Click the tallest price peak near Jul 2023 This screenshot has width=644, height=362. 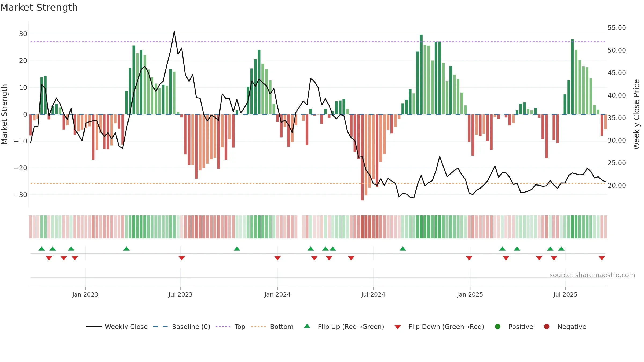tap(174, 31)
